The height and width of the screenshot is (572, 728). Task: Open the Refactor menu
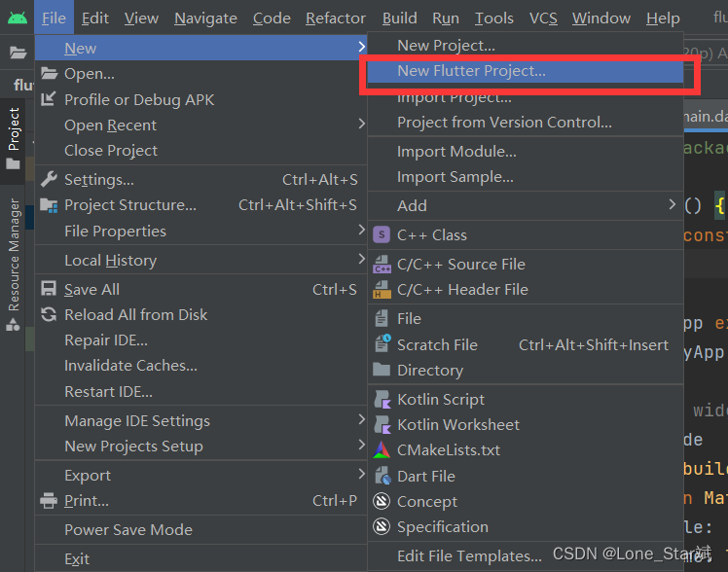(x=335, y=18)
